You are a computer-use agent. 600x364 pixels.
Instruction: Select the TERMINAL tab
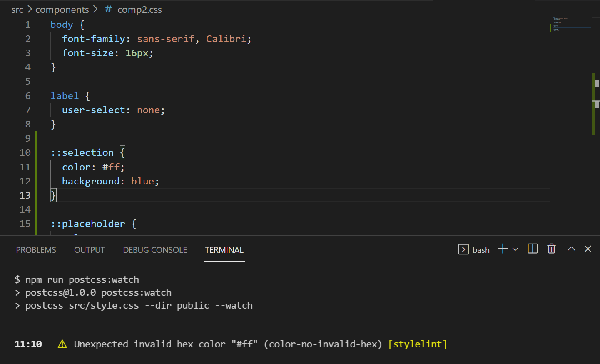224,250
